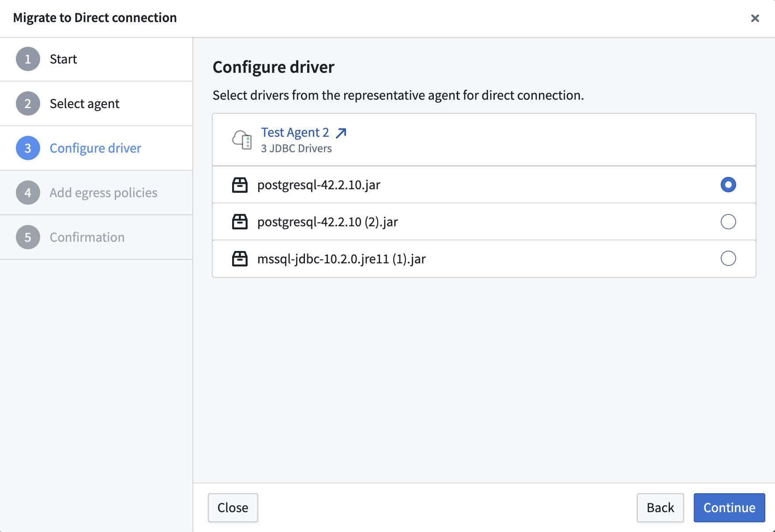Image resolution: width=775 pixels, height=532 pixels.
Task: Click the package icon for postgresql-42.2.10.jar
Action: (240, 185)
